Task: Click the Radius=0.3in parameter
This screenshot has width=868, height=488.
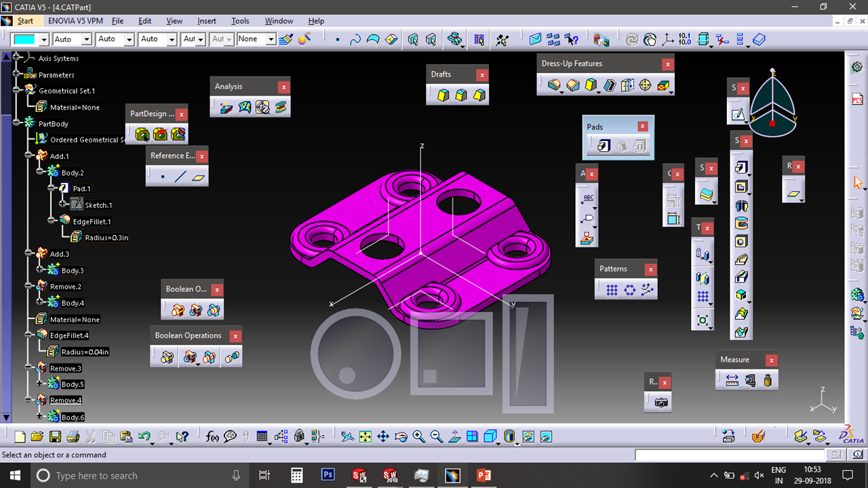Action: 106,237
